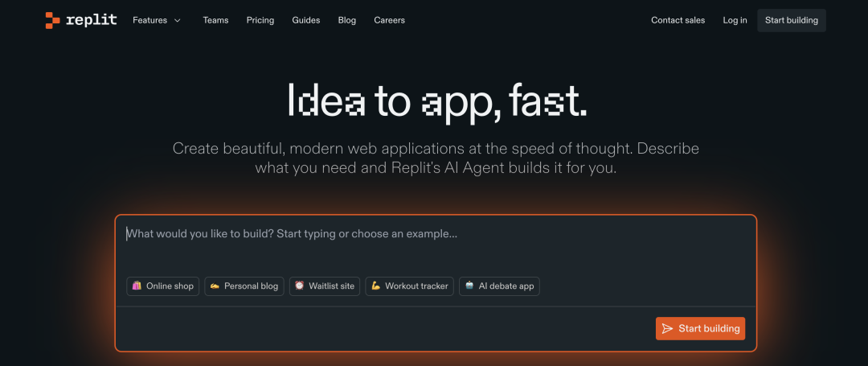Screen dimensions: 868x366
Task: Click the shopping bags emoji icon
Action: (137, 286)
